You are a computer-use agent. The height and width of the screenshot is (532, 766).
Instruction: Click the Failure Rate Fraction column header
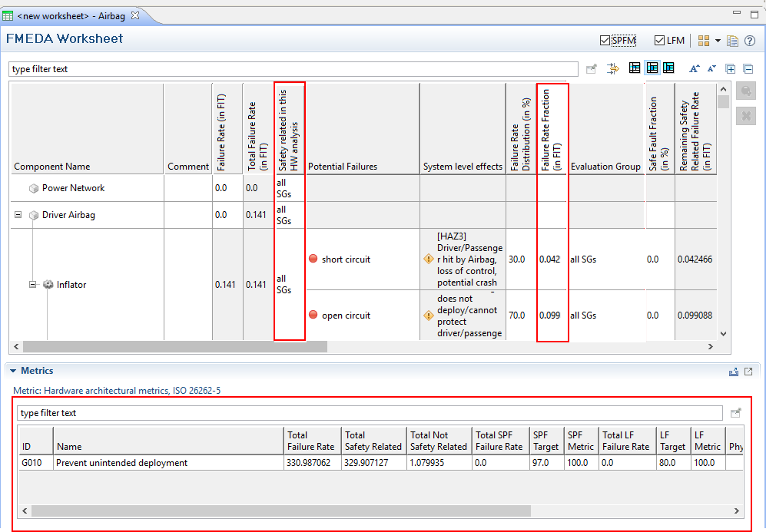(552, 127)
